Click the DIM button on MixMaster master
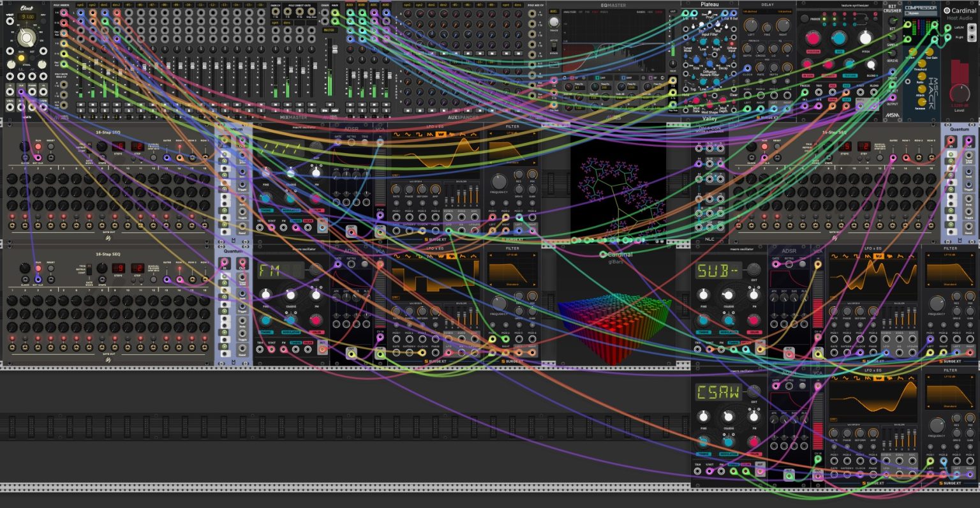The width and height of the screenshot is (980, 508). pos(325,110)
